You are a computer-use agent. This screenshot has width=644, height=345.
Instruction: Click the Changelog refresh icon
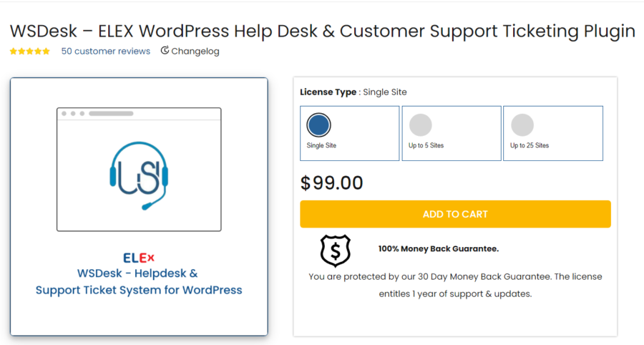[165, 51]
